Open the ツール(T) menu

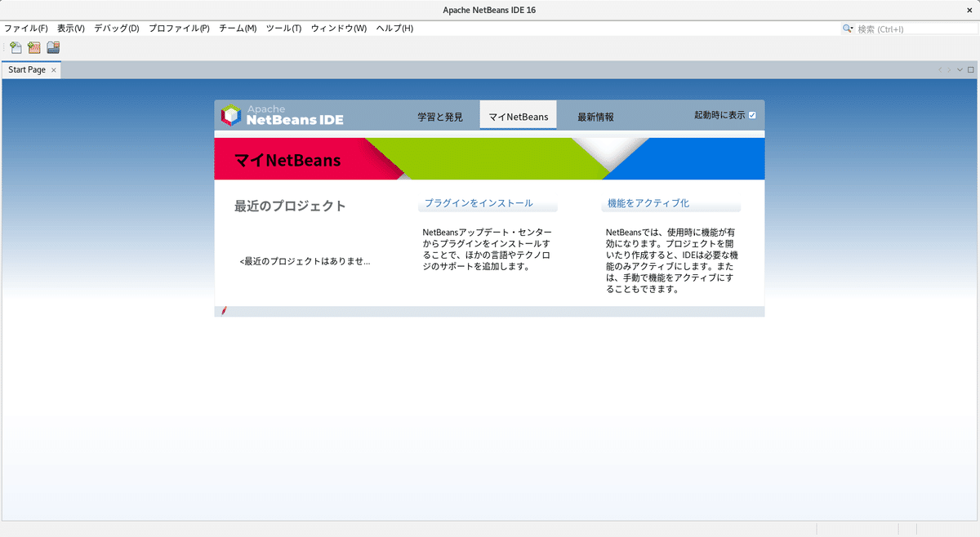(x=283, y=29)
